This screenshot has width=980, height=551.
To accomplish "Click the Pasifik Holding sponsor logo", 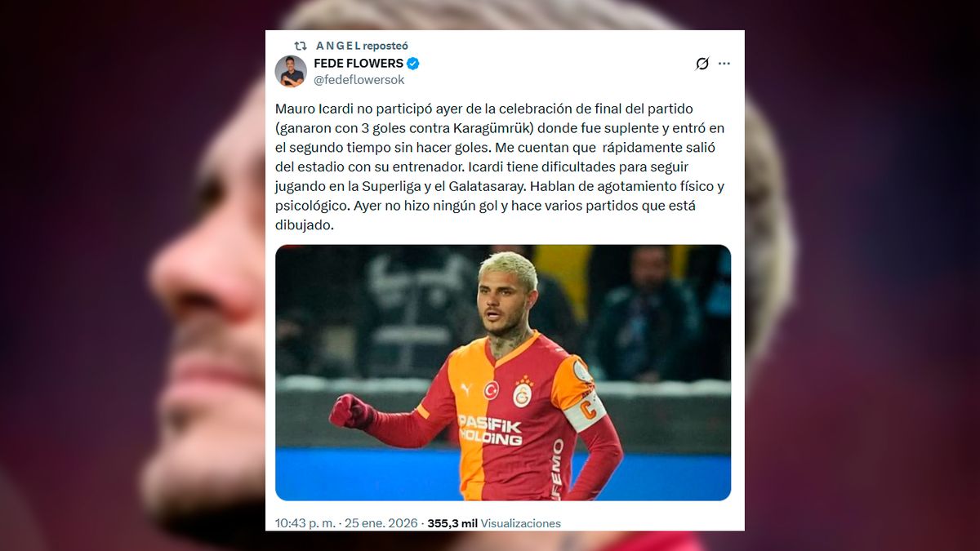I will 490,429.
